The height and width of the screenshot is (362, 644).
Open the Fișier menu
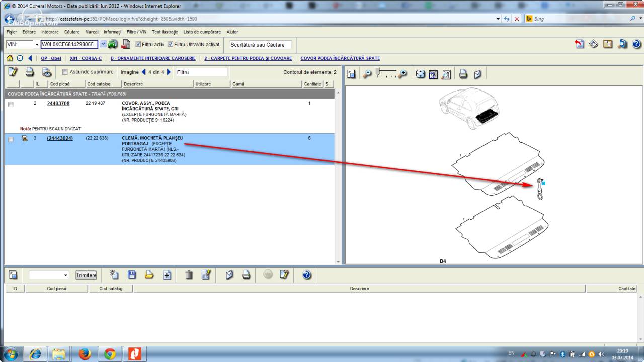(12, 32)
